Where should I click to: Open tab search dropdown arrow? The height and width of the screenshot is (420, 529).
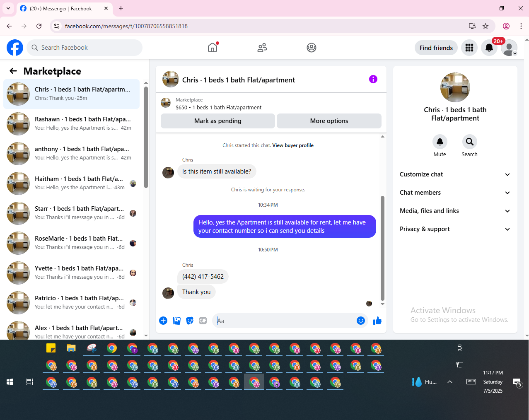pyautogui.click(x=8, y=8)
